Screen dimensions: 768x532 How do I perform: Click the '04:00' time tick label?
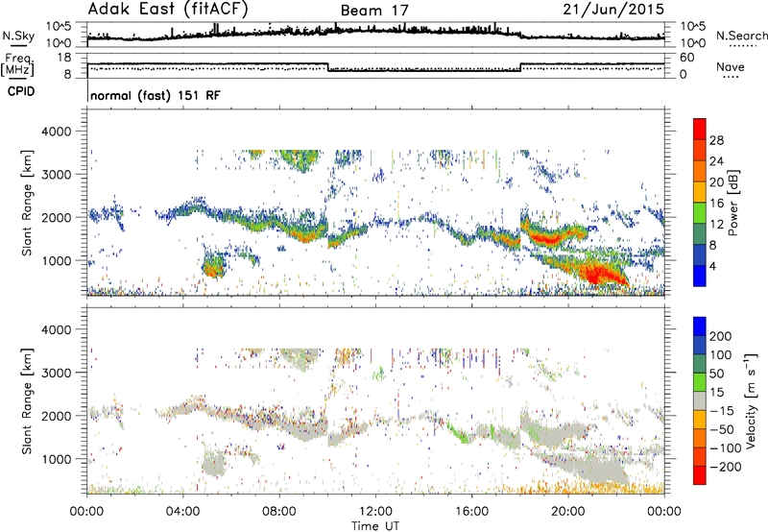182,512
